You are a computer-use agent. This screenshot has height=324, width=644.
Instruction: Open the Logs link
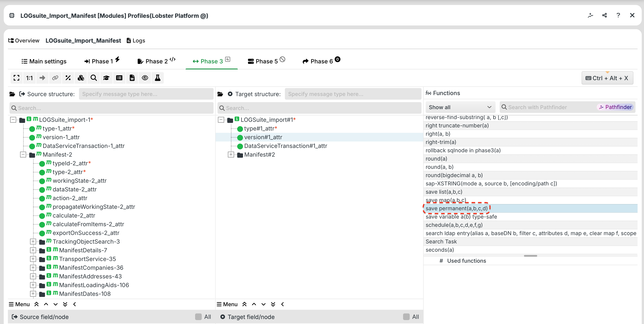pos(136,40)
